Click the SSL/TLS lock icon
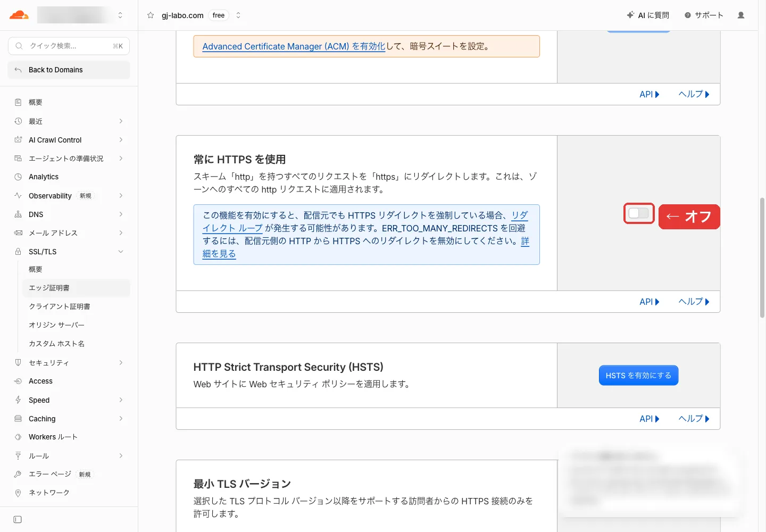Screen dimensions: 766x532 [x=18, y=252]
